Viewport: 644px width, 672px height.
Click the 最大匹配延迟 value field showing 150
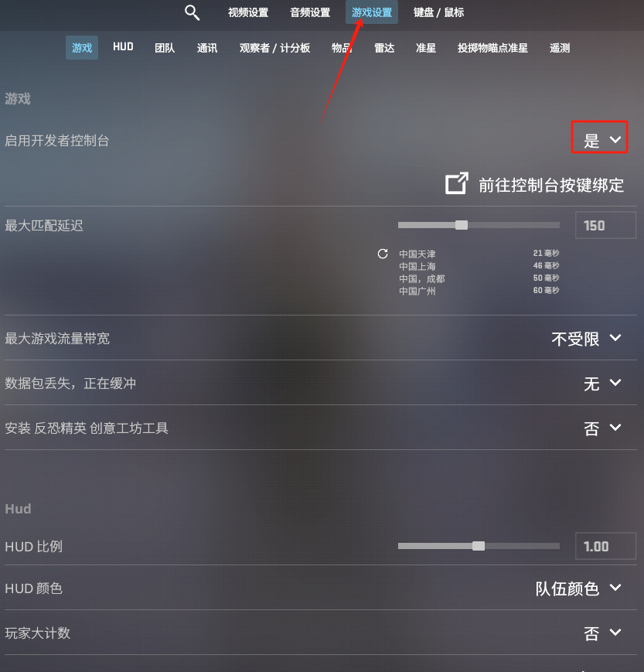pos(605,225)
